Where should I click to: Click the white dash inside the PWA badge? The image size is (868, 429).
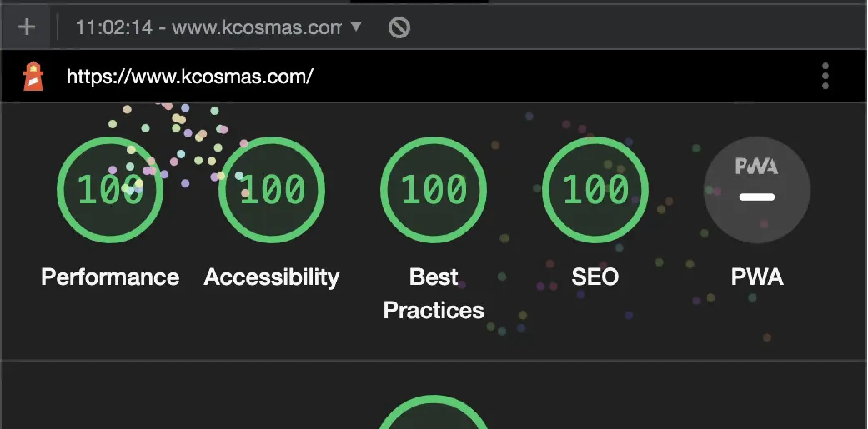pyautogui.click(x=757, y=197)
